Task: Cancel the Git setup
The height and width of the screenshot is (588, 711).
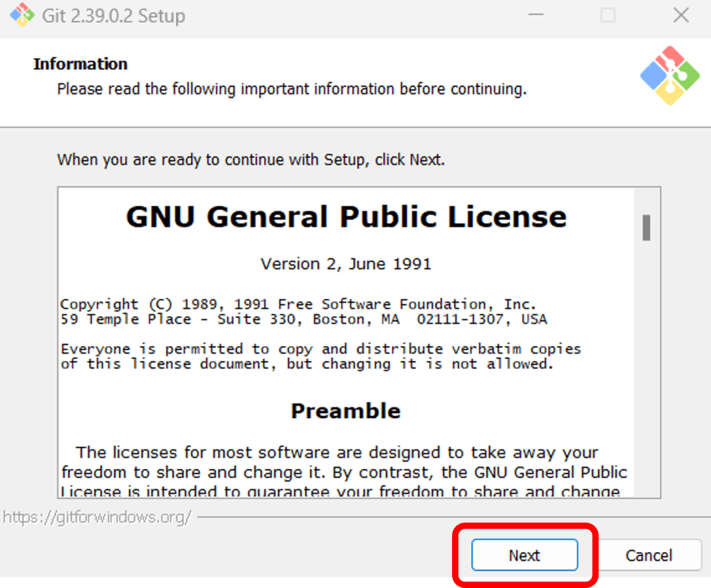Action: click(x=649, y=555)
